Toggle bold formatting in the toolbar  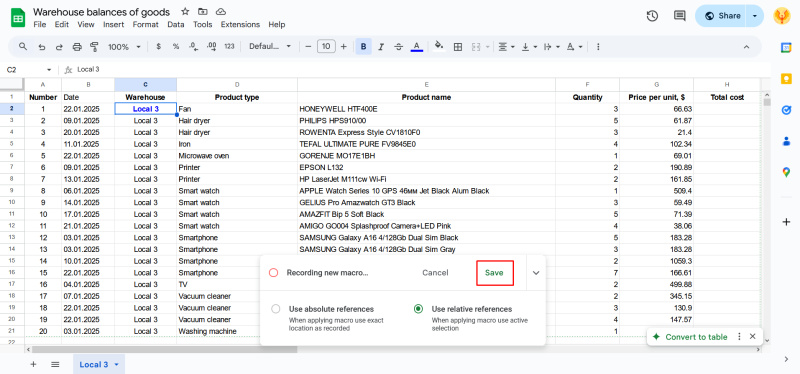[363, 47]
